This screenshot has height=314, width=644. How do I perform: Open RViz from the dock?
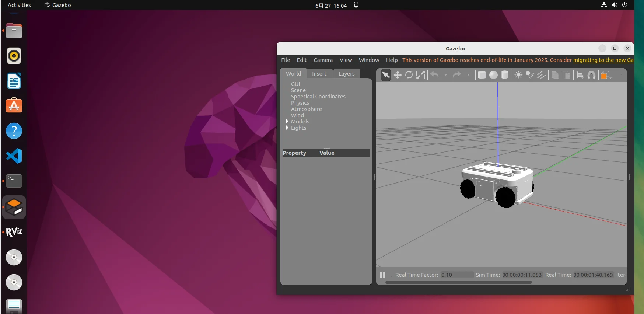(14, 232)
